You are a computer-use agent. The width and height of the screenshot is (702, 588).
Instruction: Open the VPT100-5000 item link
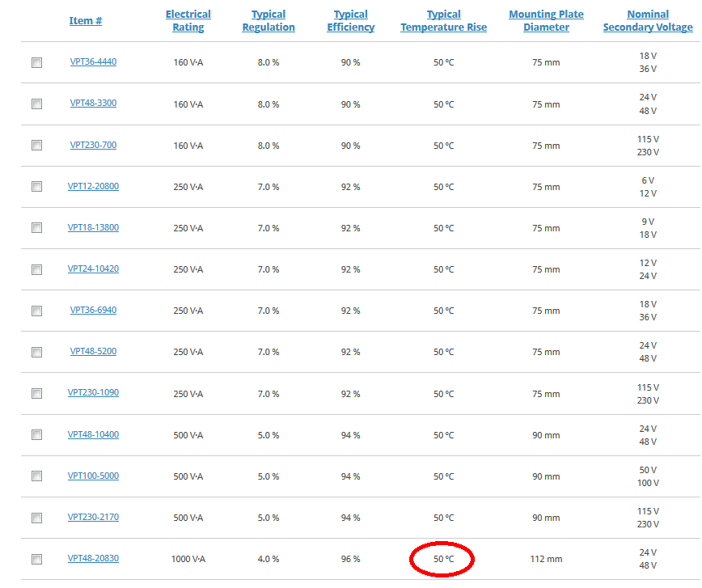click(x=93, y=476)
